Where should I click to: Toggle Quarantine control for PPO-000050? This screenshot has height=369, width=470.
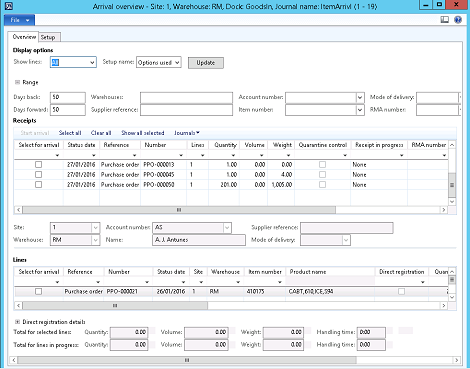[322, 184]
